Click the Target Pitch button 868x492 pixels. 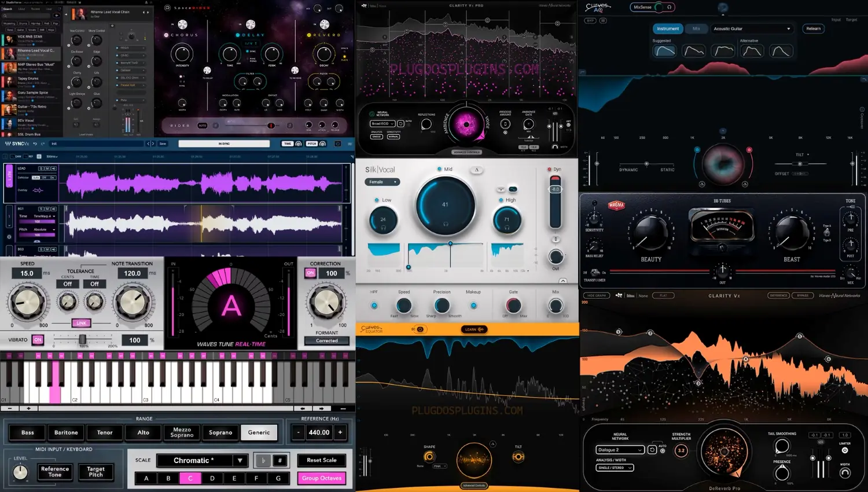point(96,472)
